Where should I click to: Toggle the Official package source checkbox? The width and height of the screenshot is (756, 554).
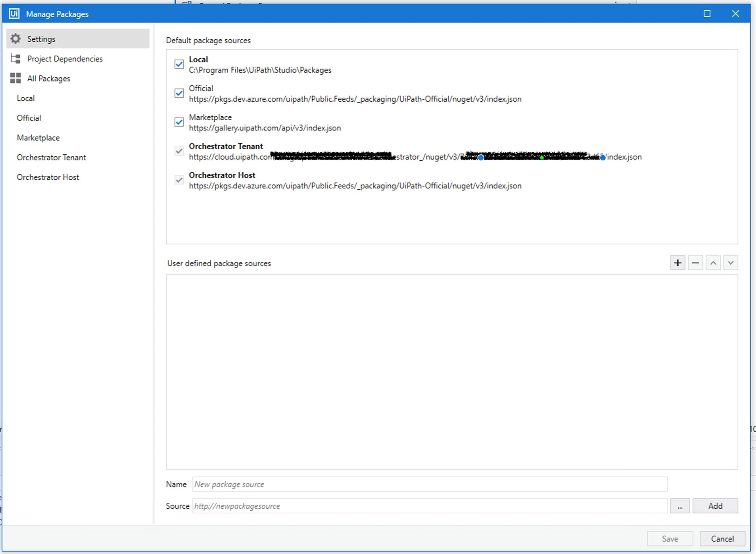[179, 93]
